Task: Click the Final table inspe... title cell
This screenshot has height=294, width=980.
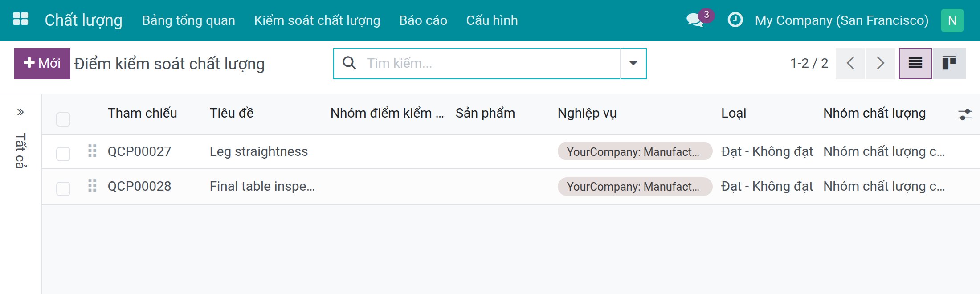Action: tap(262, 186)
